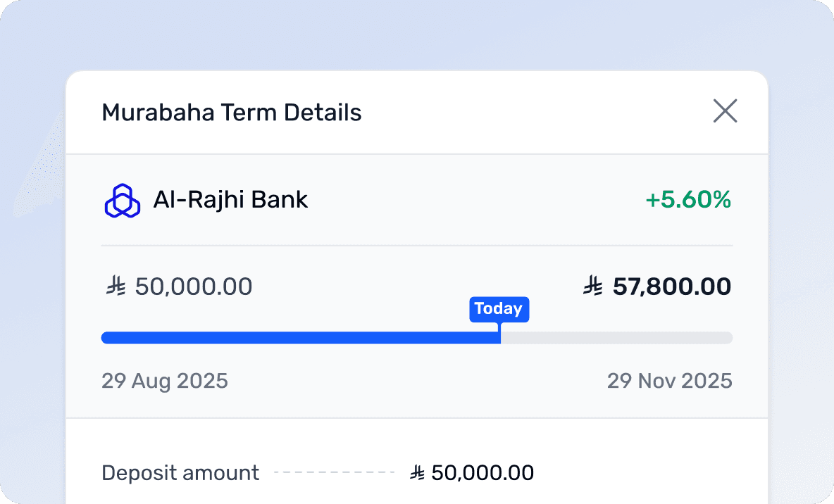Viewport: 834px width, 504px height.
Task: Click the 29 Nov 2025 maturity date
Action: [669, 382]
